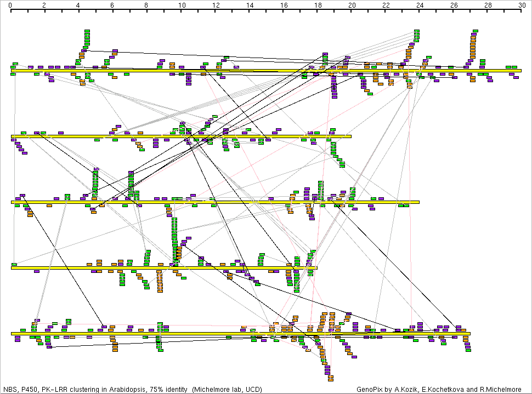Screen dimensions: 532x394
Task: Select the third yellow chromosome bar
Action: 215,202
